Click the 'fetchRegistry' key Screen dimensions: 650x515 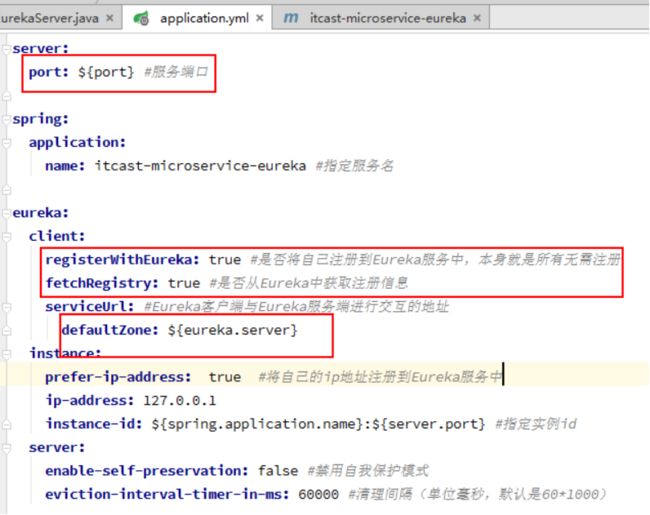click(98, 283)
